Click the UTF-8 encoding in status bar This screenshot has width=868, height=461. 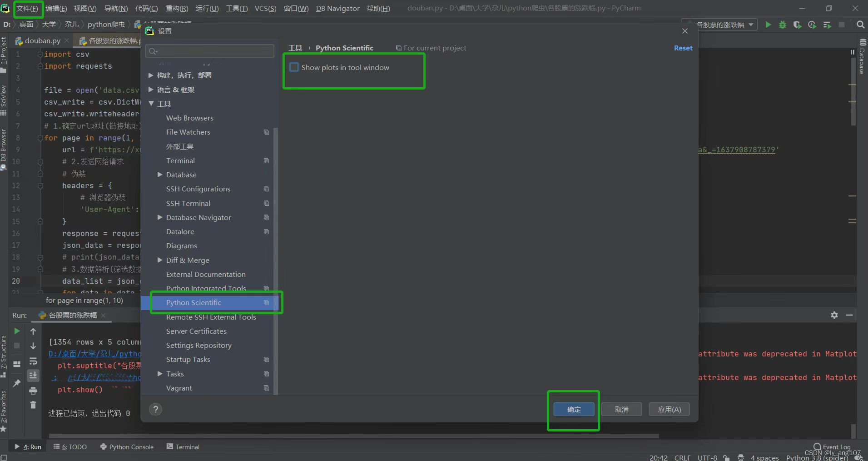707,457
